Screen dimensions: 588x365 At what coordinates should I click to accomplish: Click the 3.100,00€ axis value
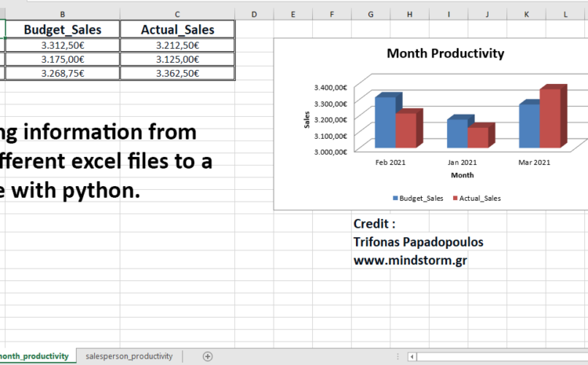click(330, 136)
